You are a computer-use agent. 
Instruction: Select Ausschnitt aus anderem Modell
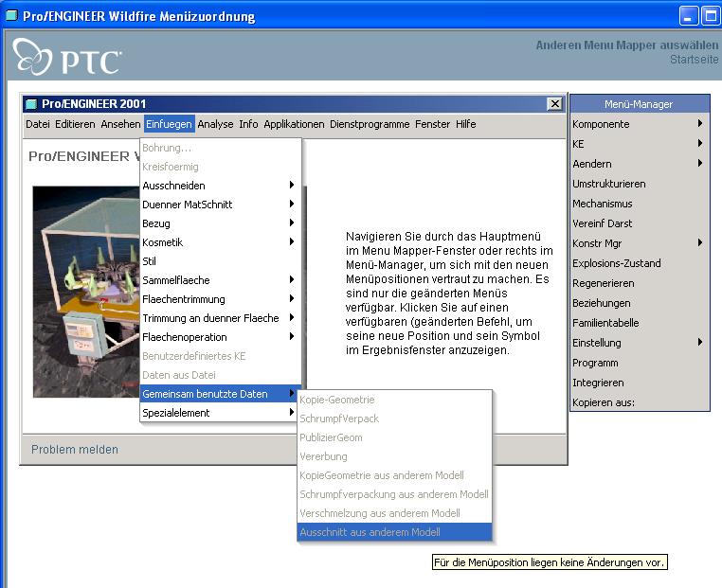pyautogui.click(x=394, y=532)
